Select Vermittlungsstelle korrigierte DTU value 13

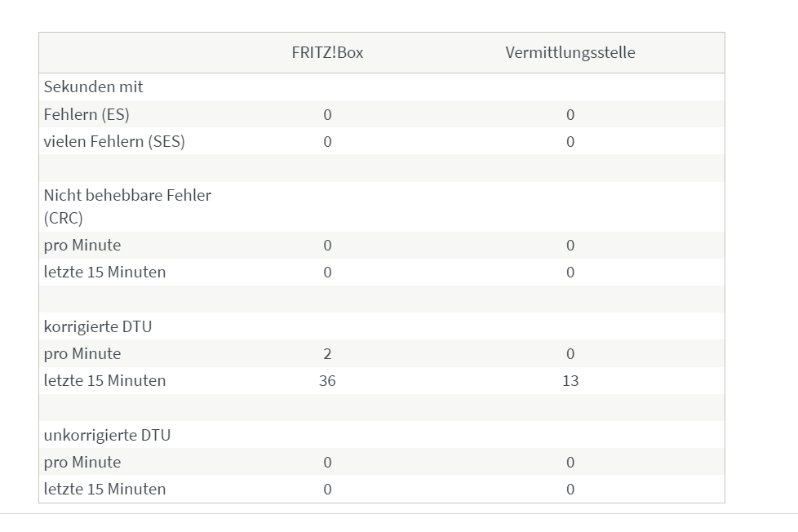pos(570,381)
